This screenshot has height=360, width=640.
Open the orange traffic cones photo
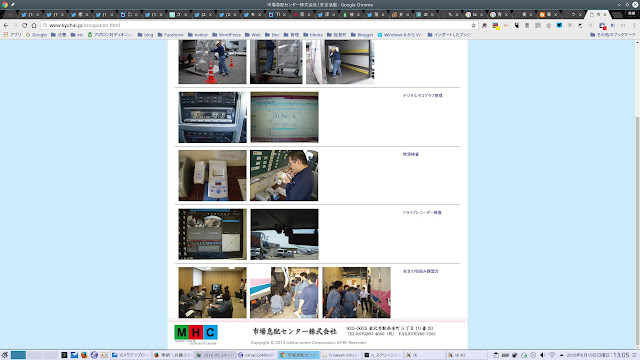click(212, 62)
